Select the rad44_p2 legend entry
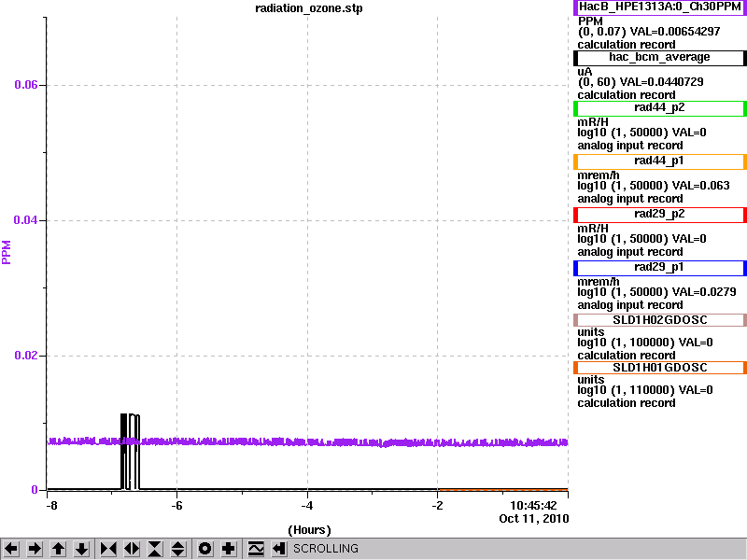Image resolution: width=747 pixels, height=560 pixels. 660,108
